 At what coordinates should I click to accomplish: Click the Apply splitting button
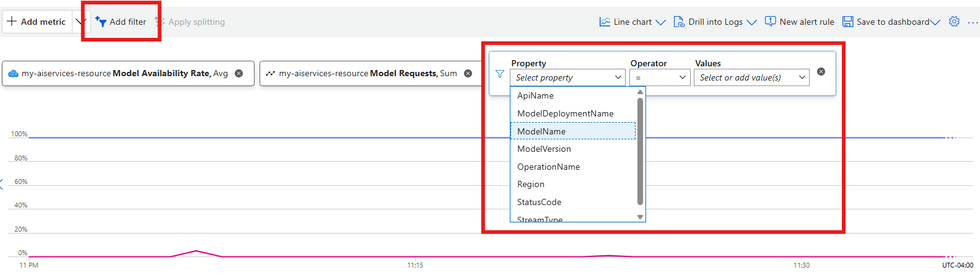click(190, 22)
